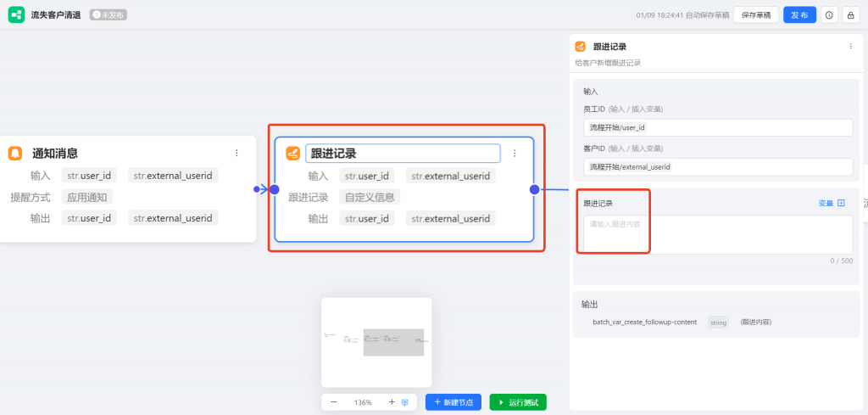Click 跟进记录 heading in side panel

610,47
